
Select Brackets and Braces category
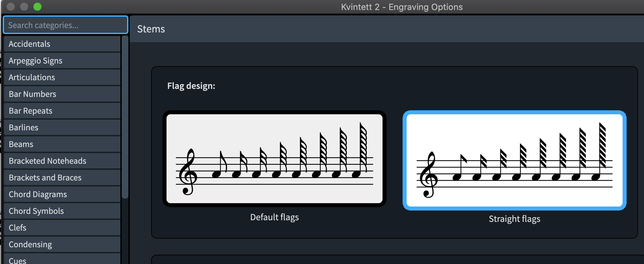coord(62,177)
